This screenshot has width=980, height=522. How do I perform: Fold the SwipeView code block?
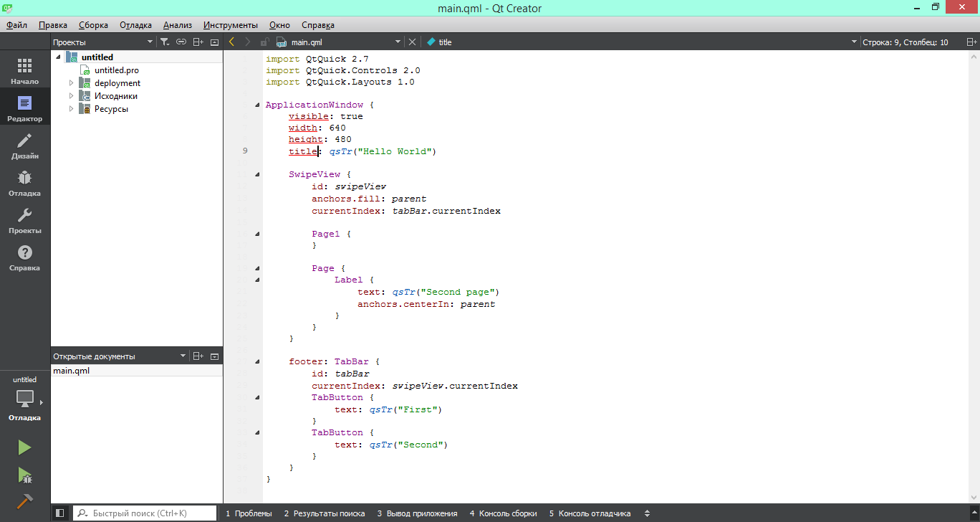tap(256, 174)
